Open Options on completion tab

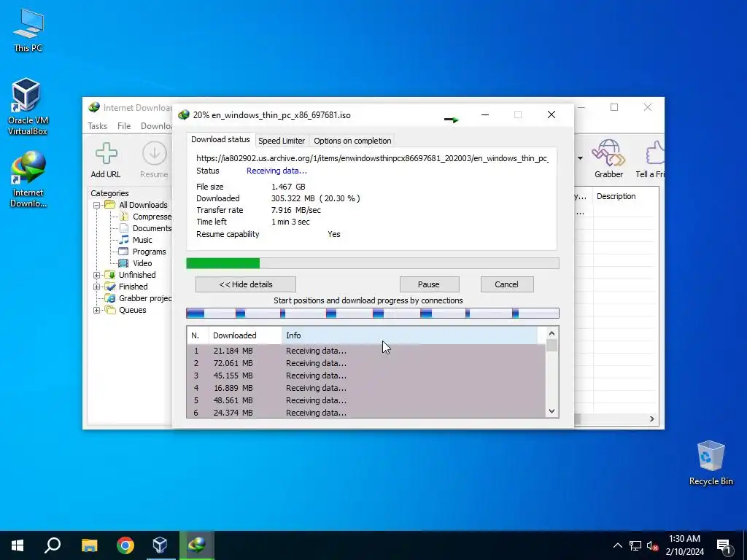(352, 141)
